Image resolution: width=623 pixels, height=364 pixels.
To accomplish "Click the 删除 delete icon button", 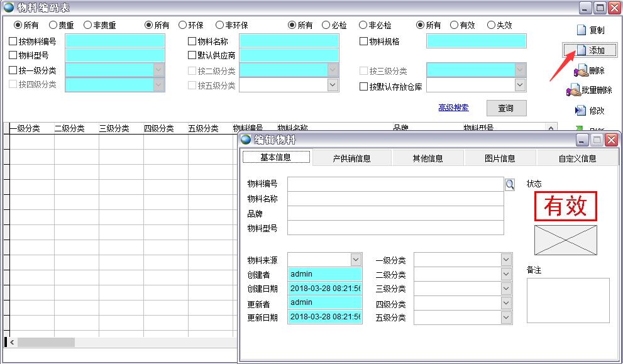I will (589, 70).
